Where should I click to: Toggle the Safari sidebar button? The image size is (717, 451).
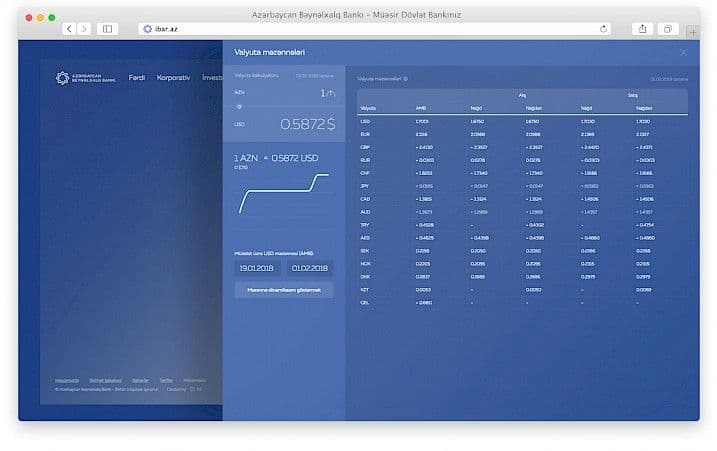coord(107,29)
